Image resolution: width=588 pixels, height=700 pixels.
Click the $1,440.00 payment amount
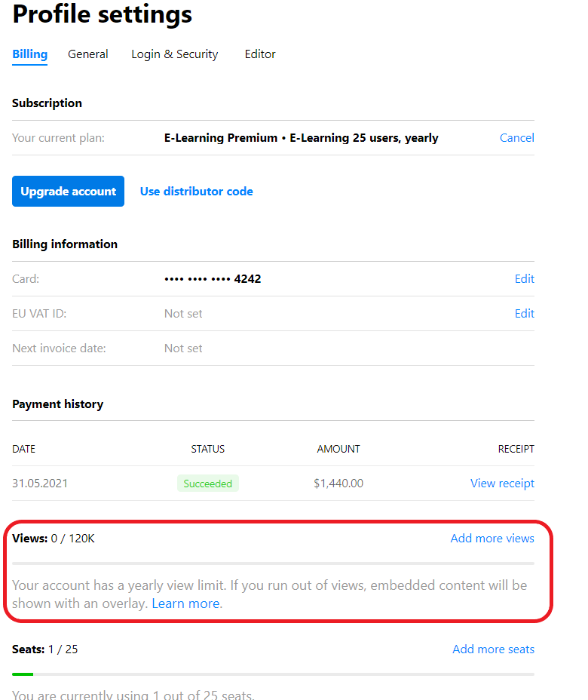338,483
